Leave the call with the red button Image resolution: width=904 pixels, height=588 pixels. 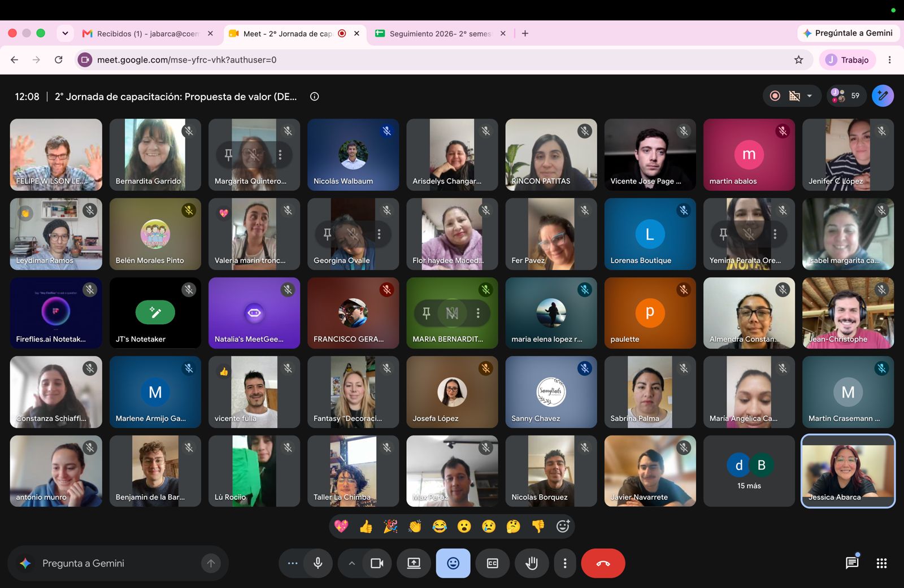[x=603, y=563]
